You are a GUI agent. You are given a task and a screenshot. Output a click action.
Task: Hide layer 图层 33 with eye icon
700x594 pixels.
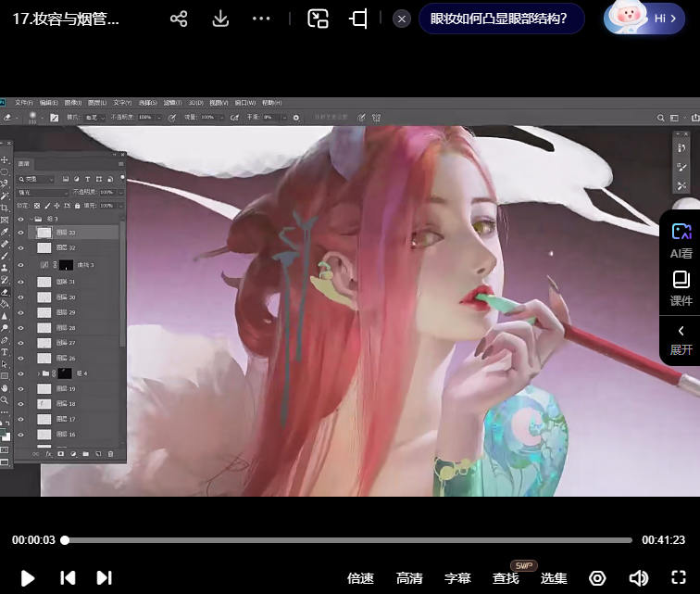pyautogui.click(x=20, y=233)
